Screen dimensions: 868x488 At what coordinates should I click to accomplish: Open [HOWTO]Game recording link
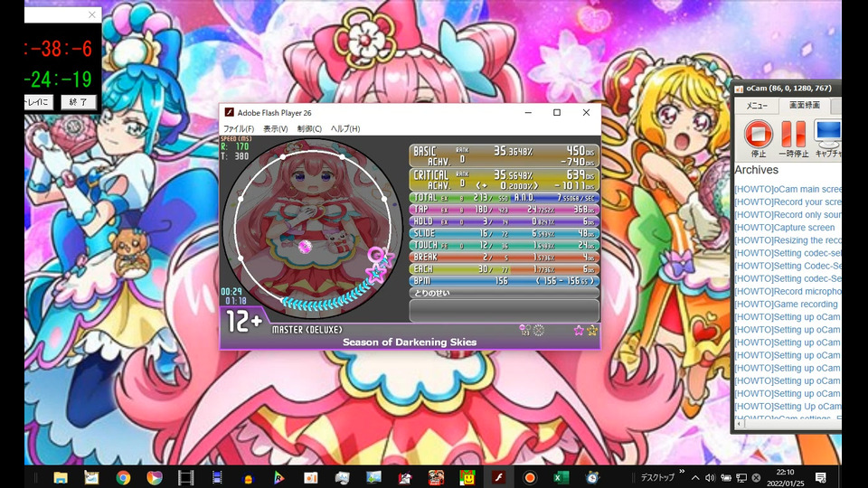786,304
